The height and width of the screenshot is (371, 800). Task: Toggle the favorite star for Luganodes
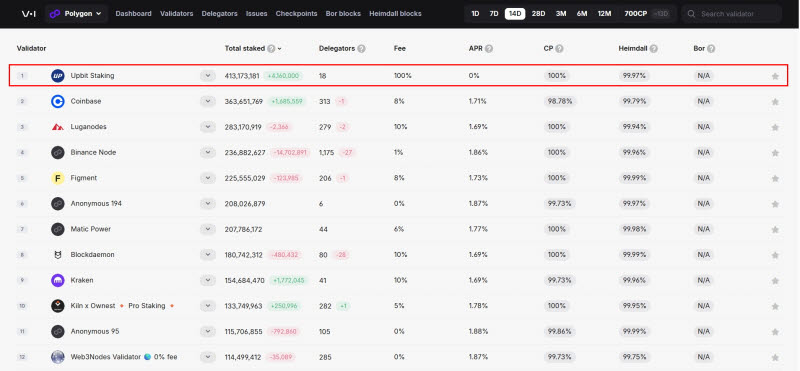775,127
